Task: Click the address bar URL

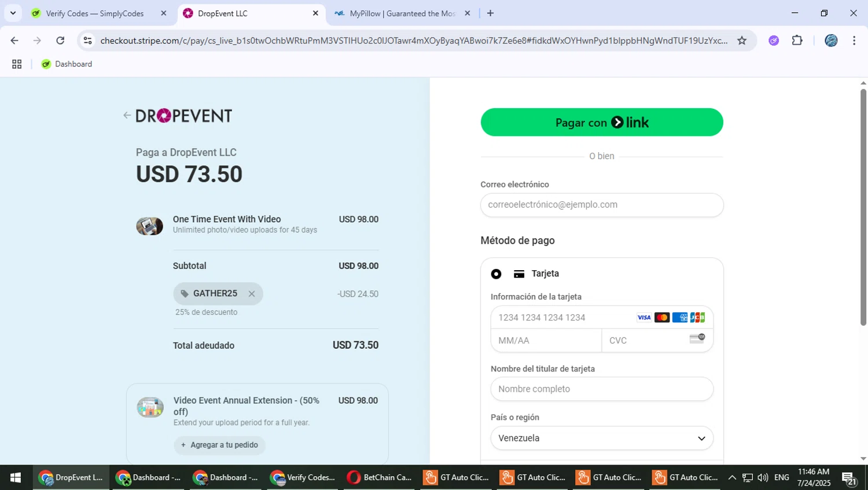Action: [x=414, y=40]
